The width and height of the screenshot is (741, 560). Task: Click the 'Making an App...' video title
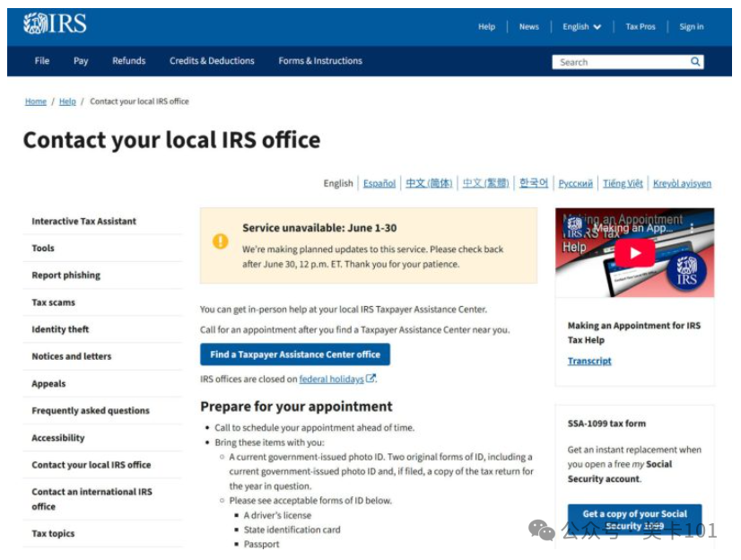632,228
